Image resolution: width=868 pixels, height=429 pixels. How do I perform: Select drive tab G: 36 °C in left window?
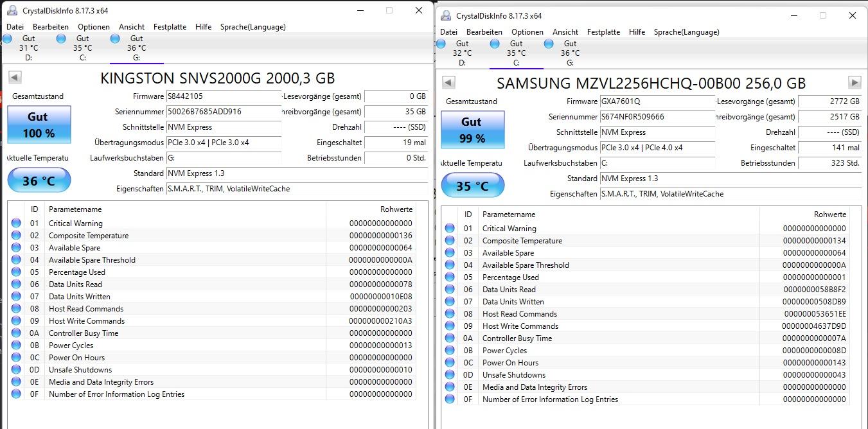coord(136,48)
